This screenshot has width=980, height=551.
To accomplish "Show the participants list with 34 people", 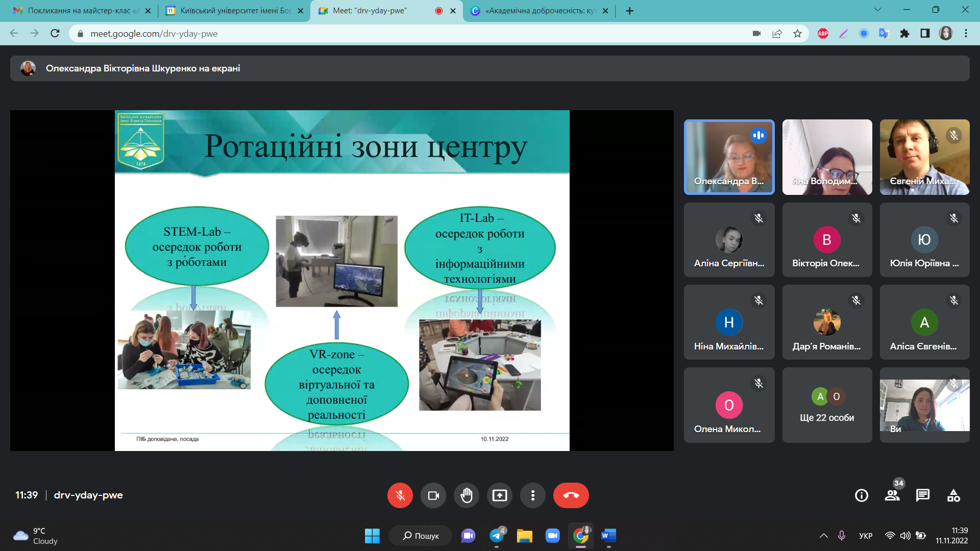I will [x=892, y=495].
